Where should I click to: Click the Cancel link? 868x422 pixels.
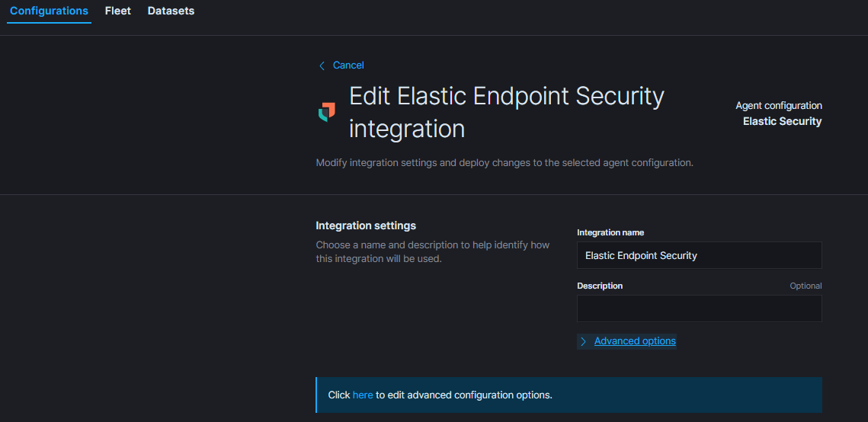tap(348, 66)
